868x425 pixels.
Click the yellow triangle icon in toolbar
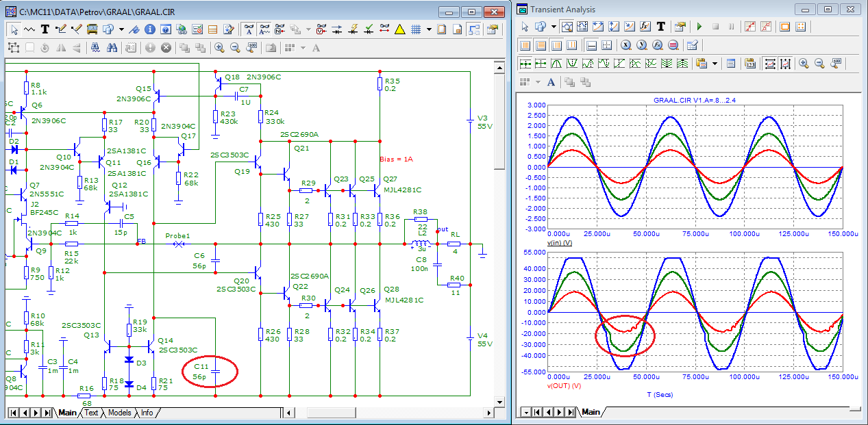[399, 29]
